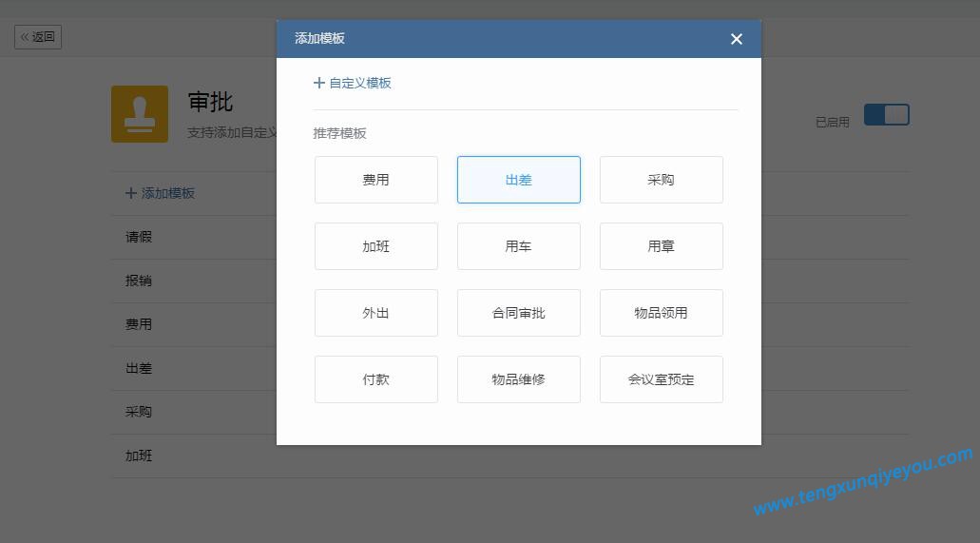Click the 审批 stamp app icon

(140, 114)
